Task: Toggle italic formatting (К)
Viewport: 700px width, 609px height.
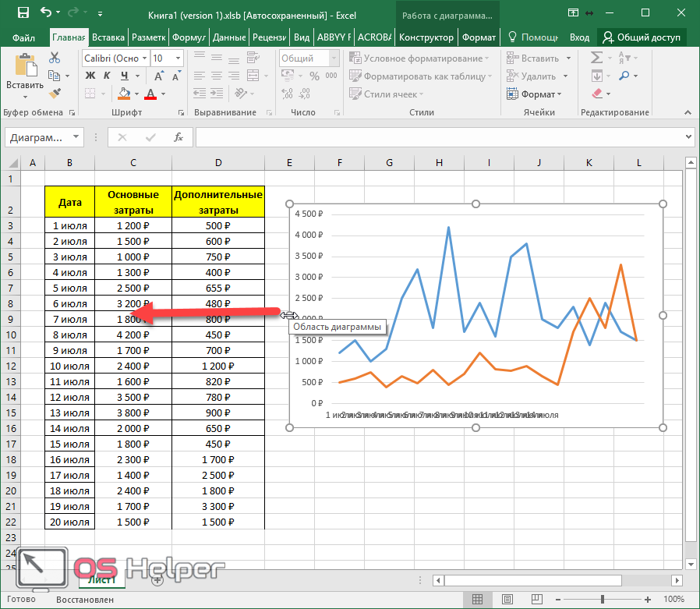Action: [105, 76]
